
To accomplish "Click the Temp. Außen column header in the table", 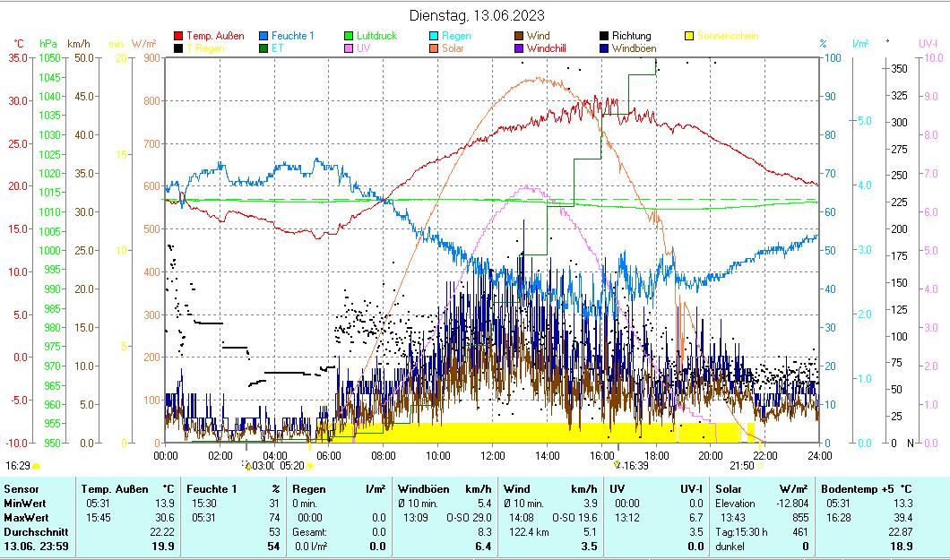I will coord(115,489).
